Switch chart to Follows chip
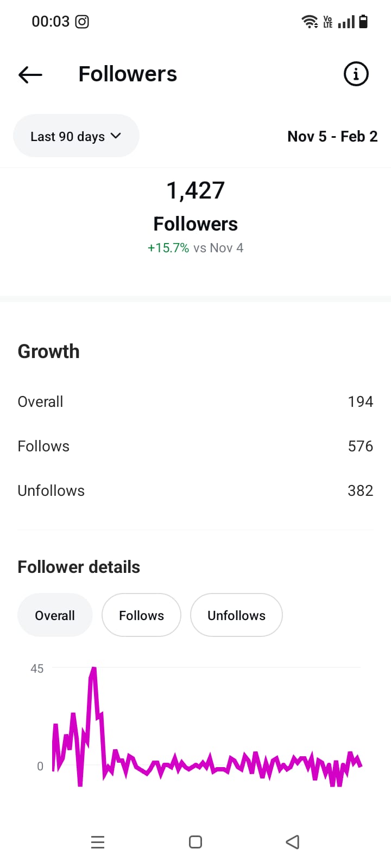The width and height of the screenshot is (391, 868). click(x=141, y=615)
